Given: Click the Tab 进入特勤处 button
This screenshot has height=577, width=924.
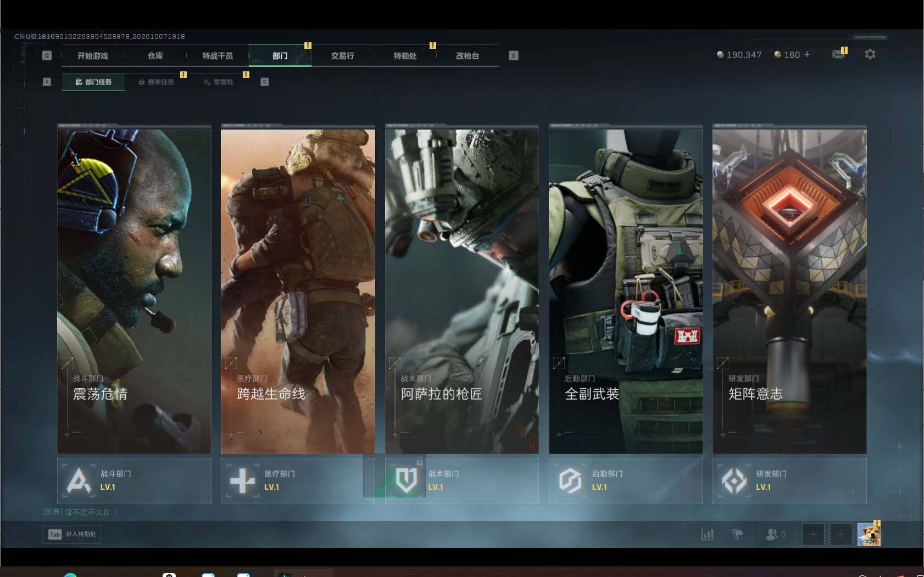Looking at the screenshot, I should (72, 534).
